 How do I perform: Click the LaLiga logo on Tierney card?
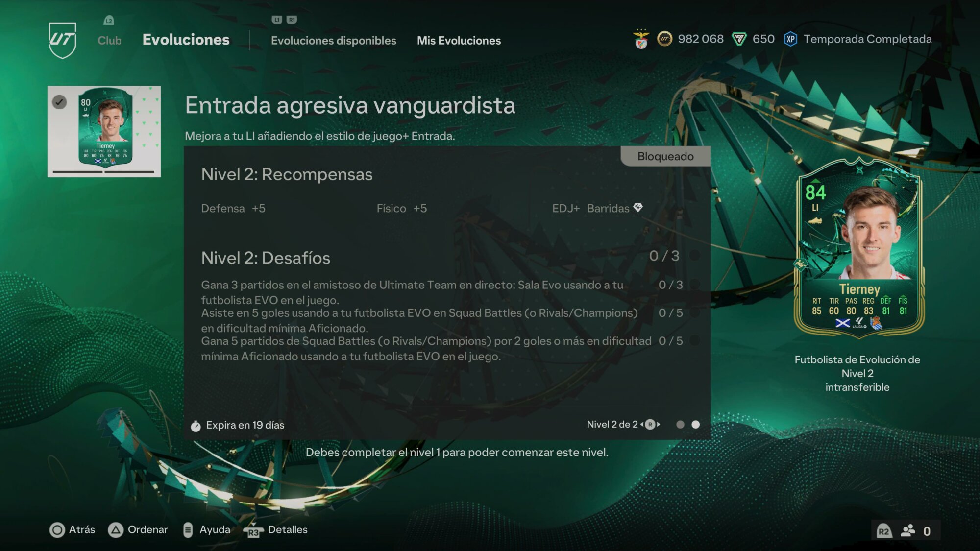pos(859,323)
